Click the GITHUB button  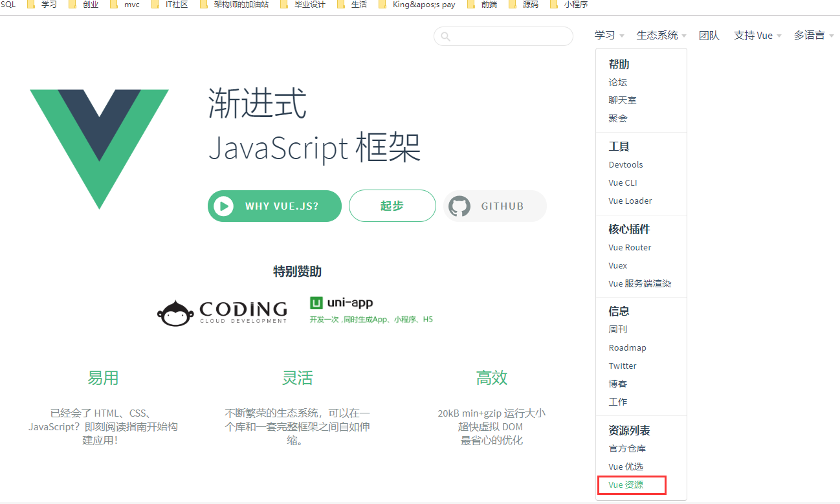tap(495, 206)
